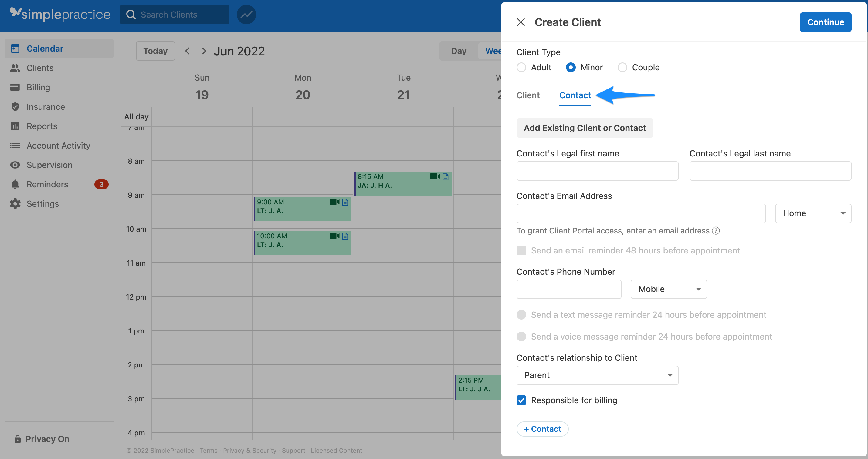Click the reminders badge showing 3

[101, 184]
